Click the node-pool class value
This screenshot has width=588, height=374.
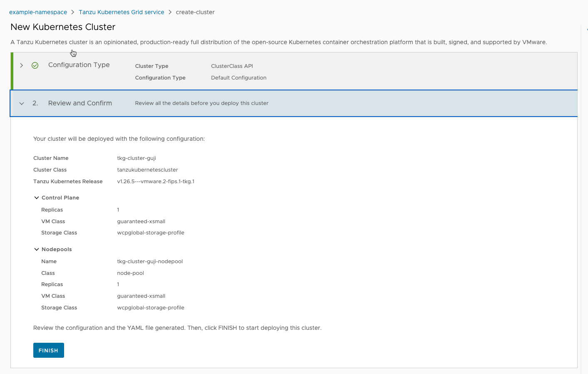click(x=130, y=273)
